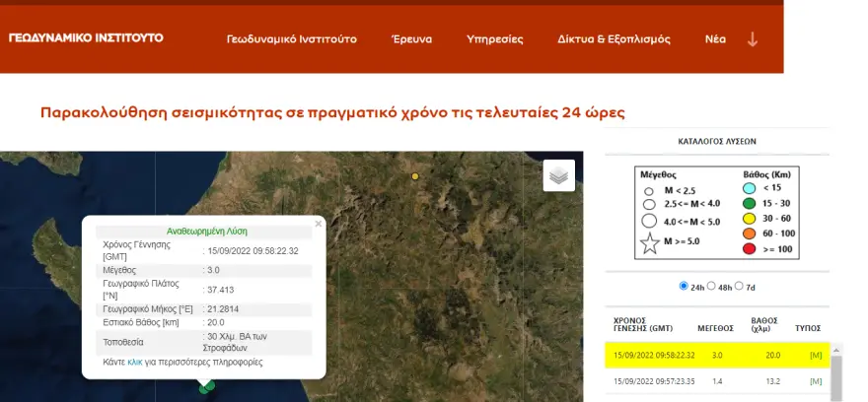Open the Έρευνα menu

(411, 39)
